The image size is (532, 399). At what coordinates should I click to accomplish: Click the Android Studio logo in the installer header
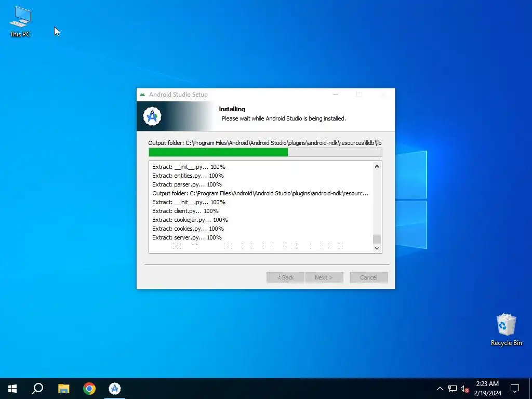152,116
